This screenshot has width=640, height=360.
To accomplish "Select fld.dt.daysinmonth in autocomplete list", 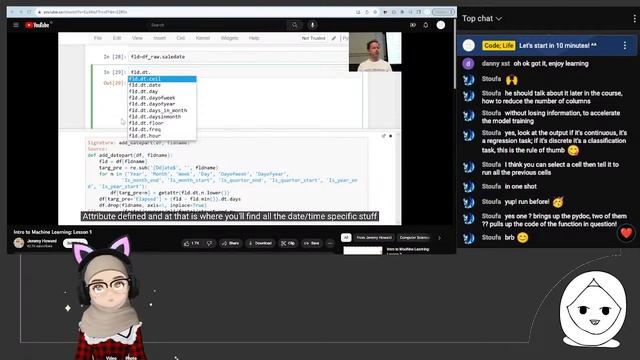I will tap(162, 117).
